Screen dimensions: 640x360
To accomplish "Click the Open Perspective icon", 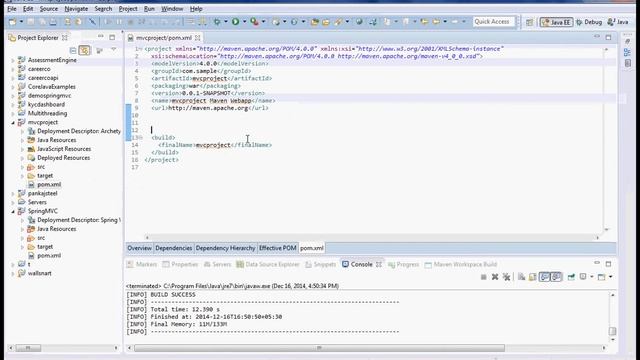I will (529, 22).
